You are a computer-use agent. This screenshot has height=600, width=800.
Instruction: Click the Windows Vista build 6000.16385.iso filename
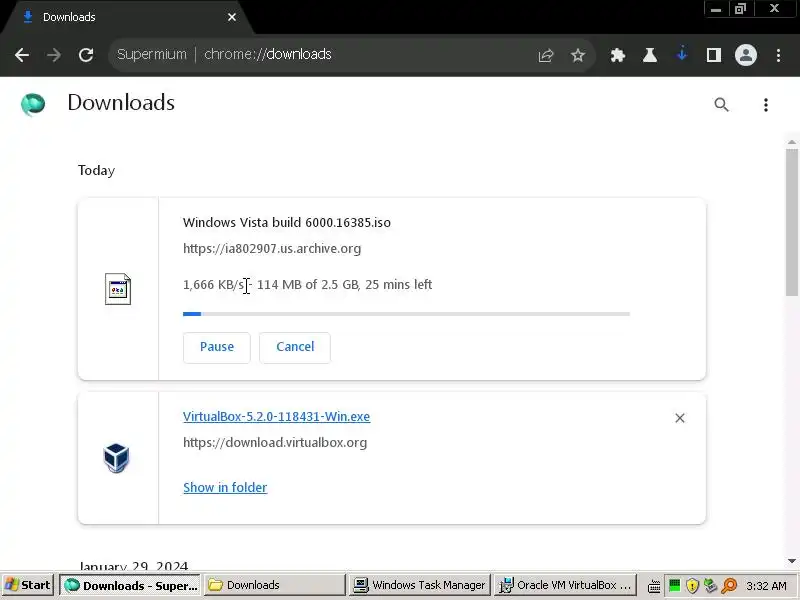[287, 222]
